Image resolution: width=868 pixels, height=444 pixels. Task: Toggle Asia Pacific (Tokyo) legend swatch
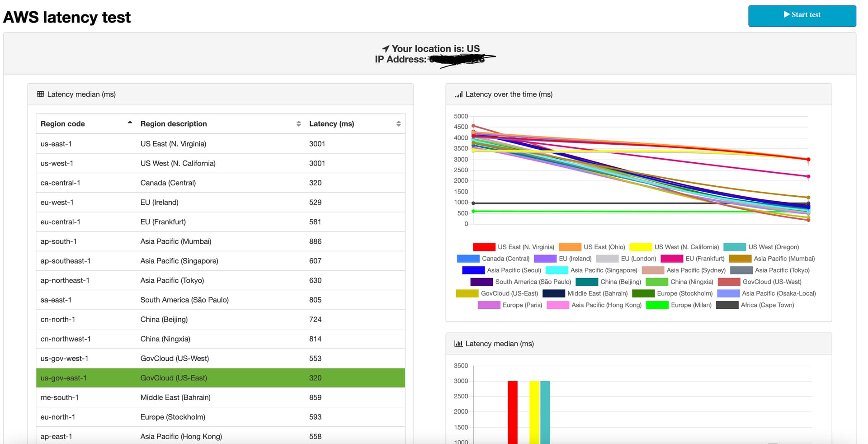click(741, 270)
